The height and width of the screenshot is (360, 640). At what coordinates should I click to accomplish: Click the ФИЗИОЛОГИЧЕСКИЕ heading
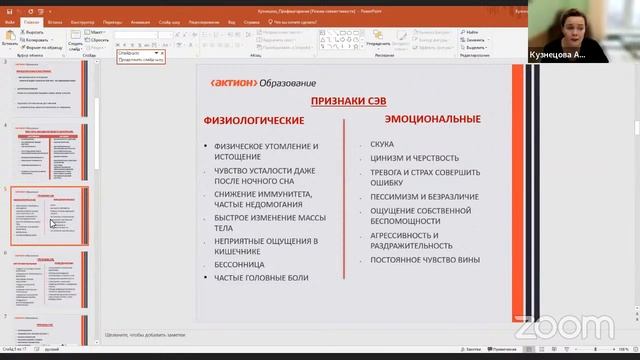click(x=254, y=120)
